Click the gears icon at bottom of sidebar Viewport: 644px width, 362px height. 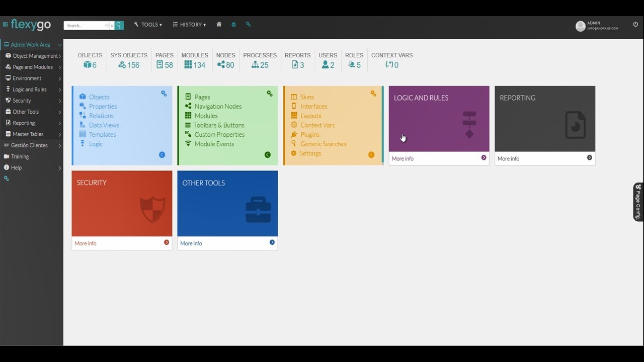pyautogui.click(x=7, y=178)
